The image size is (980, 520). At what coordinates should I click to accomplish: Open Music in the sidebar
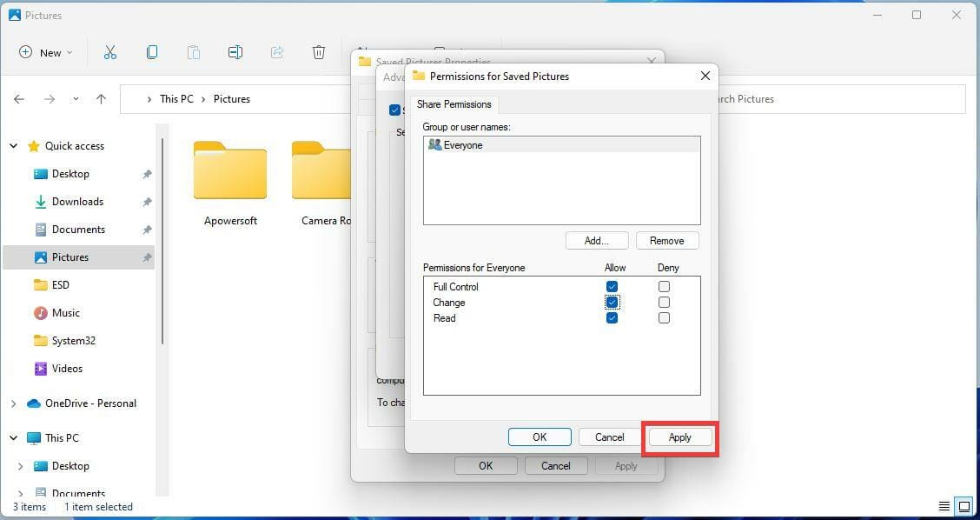tap(66, 313)
